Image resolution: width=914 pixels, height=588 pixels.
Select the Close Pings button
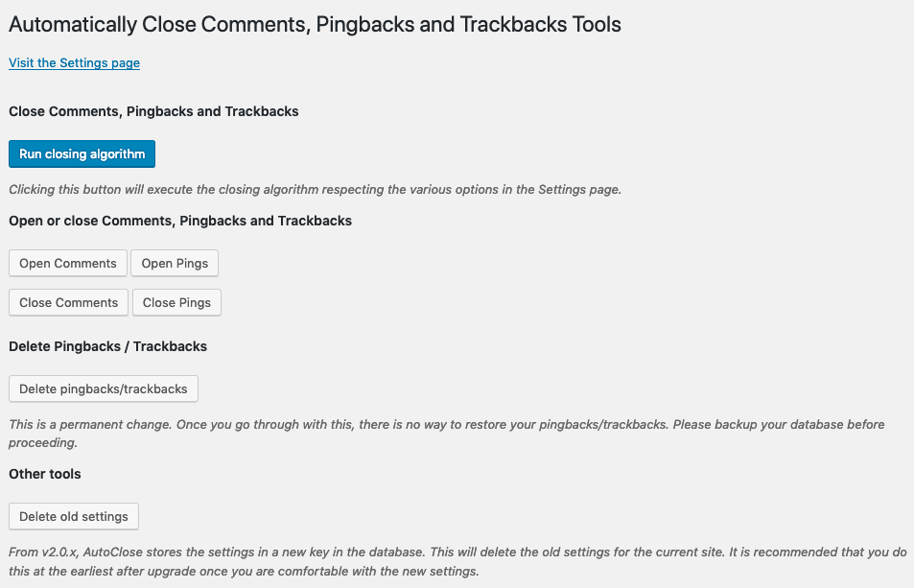point(176,303)
